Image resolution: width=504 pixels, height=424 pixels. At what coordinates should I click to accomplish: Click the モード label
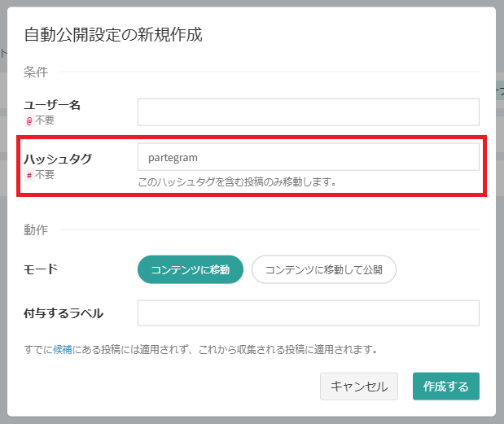[x=41, y=269]
